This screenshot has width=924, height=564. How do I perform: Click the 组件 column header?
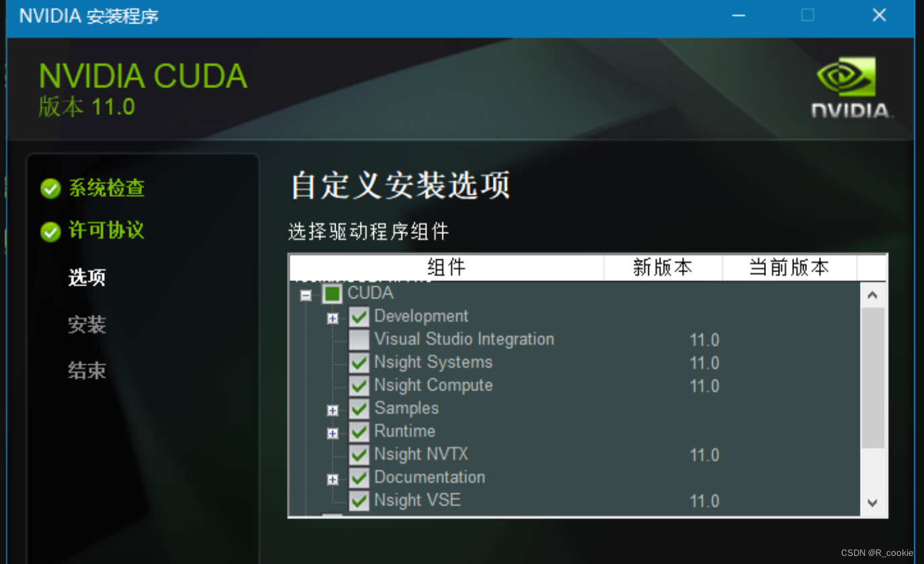click(447, 268)
